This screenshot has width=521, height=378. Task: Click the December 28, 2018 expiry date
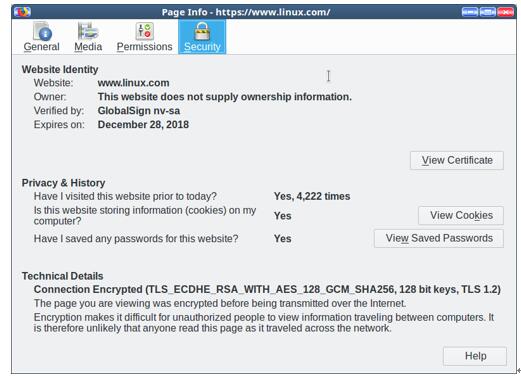(x=143, y=125)
